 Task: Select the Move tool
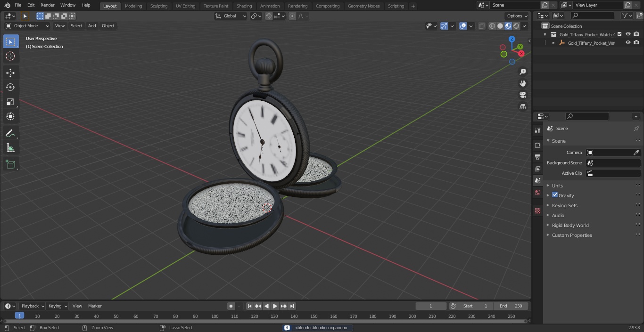(x=10, y=73)
